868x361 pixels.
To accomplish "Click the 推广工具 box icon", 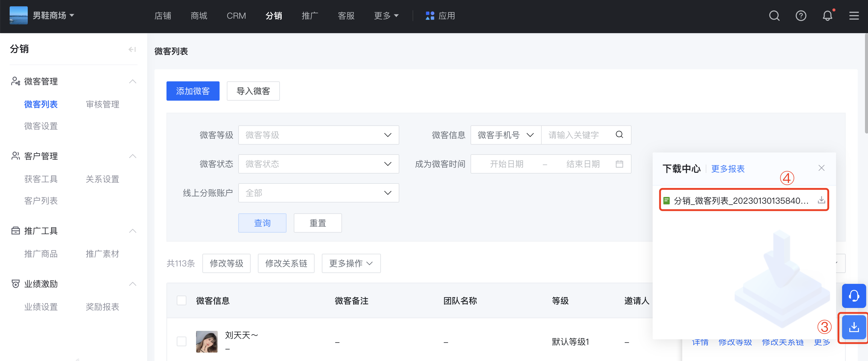I will (x=15, y=231).
